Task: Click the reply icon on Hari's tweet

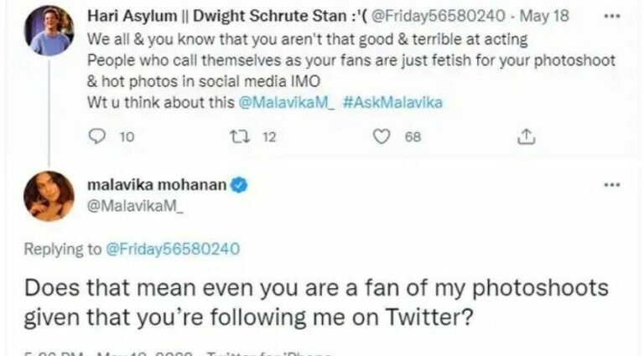Action: pos(96,137)
